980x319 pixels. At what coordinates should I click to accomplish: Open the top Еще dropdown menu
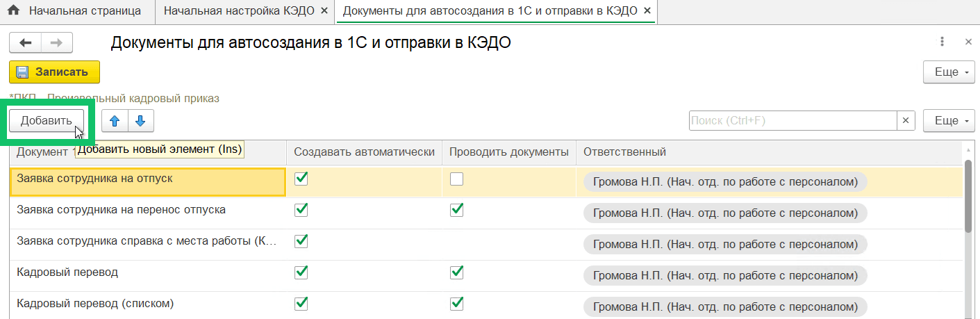tap(947, 72)
